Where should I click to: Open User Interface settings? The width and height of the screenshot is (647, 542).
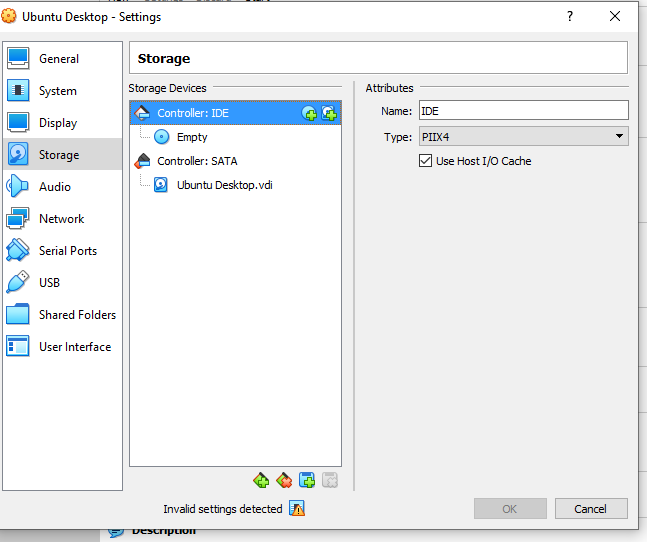(62, 346)
